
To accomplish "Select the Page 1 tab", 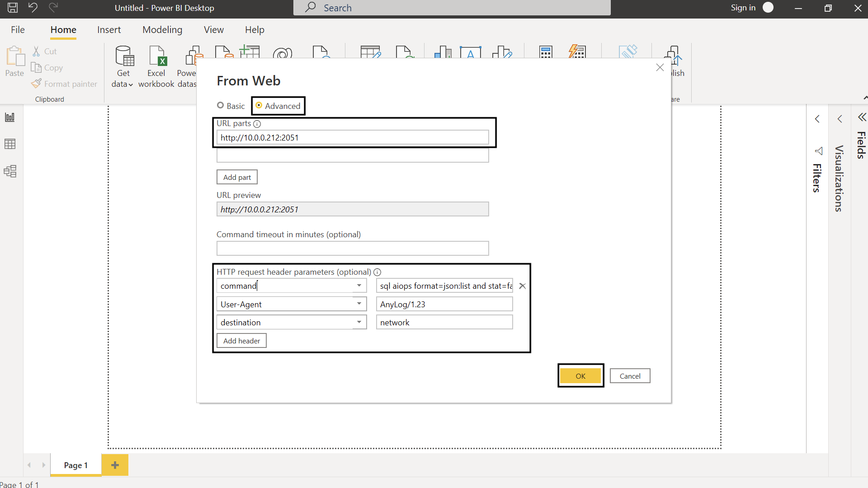I will click(x=76, y=465).
